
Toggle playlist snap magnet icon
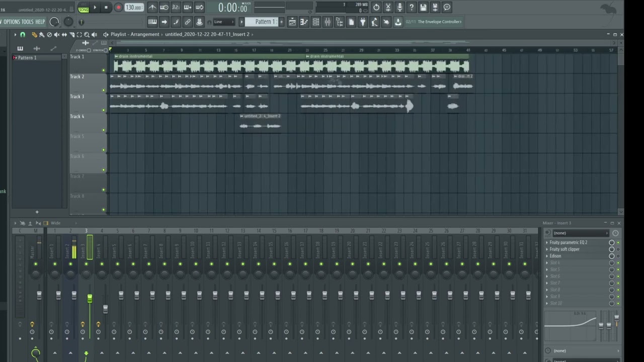coord(23,35)
